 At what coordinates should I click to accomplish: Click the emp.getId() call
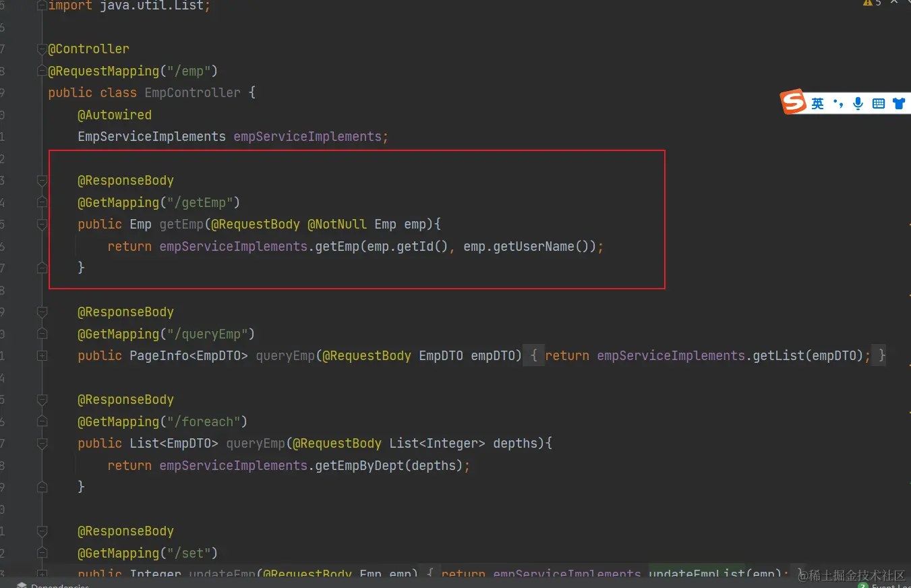click(x=408, y=246)
